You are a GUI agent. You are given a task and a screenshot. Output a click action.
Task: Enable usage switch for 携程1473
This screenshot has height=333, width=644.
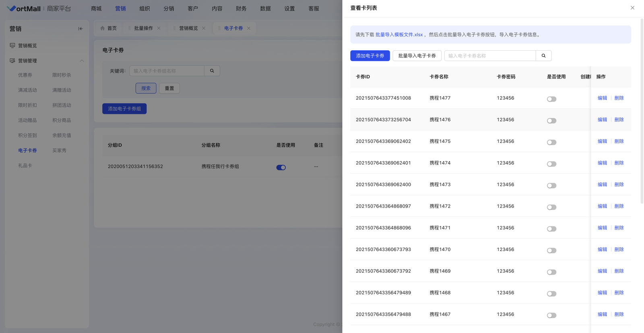coord(551,185)
